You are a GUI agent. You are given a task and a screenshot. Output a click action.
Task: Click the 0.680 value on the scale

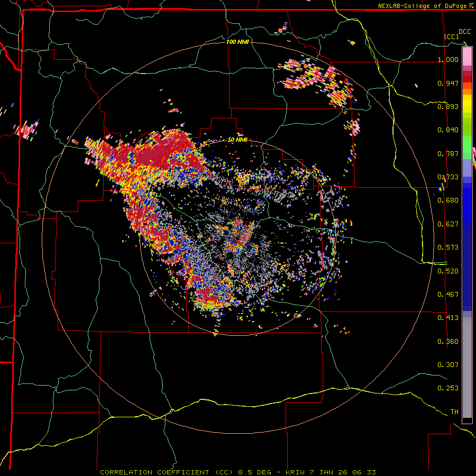point(448,200)
